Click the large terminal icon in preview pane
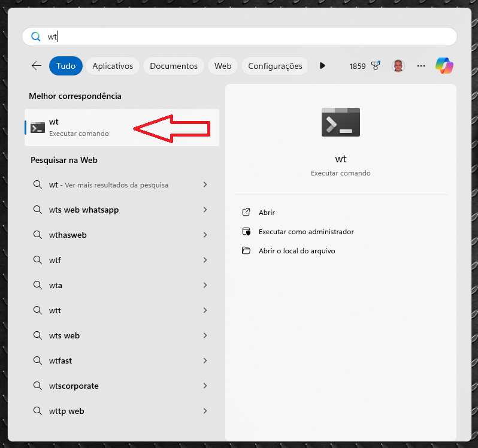The width and height of the screenshot is (478, 448). (x=340, y=122)
